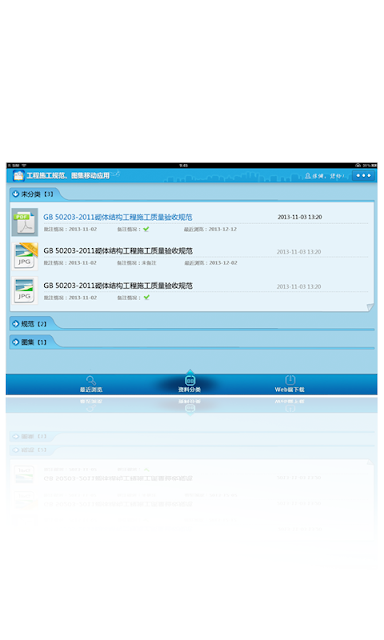This screenshot has height=640, width=384.
Task: Tap the green checkmark in first document row
Action: tap(146, 229)
